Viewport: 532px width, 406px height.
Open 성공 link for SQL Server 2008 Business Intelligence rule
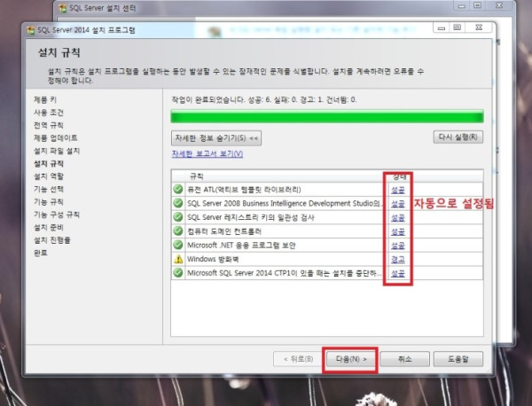tap(397, 204)
